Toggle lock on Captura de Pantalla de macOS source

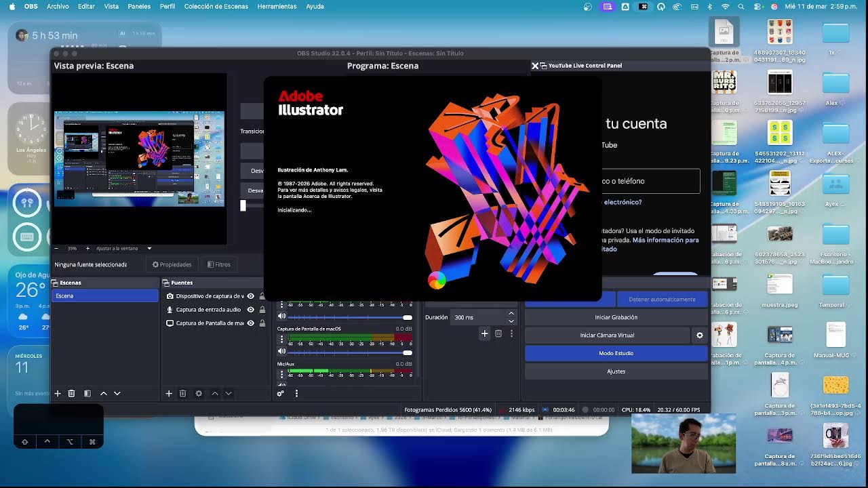[262, 323]
